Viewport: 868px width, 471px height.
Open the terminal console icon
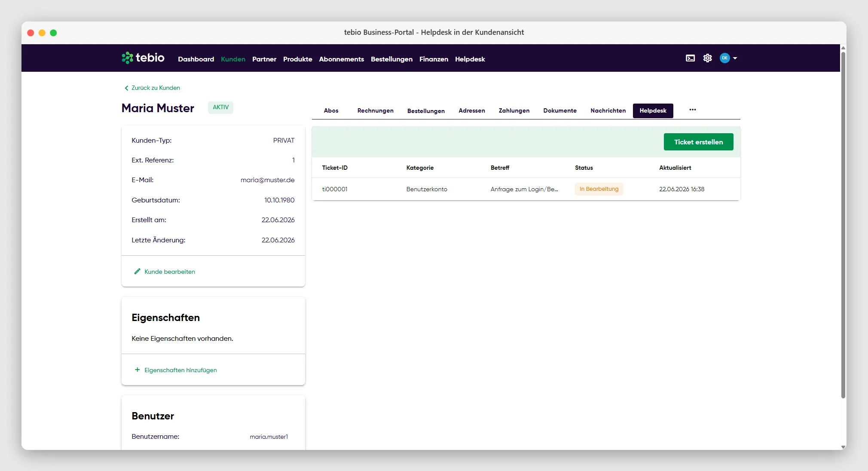690,58
